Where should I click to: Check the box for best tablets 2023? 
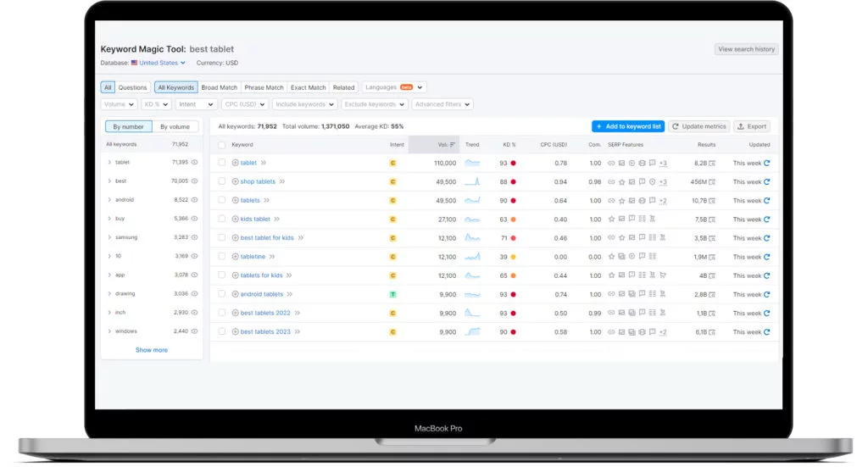pyautogui.click(x=221, y=331)
